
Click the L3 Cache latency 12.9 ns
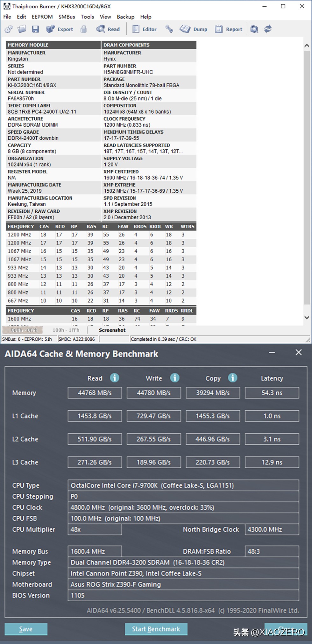tap(272, 462)
